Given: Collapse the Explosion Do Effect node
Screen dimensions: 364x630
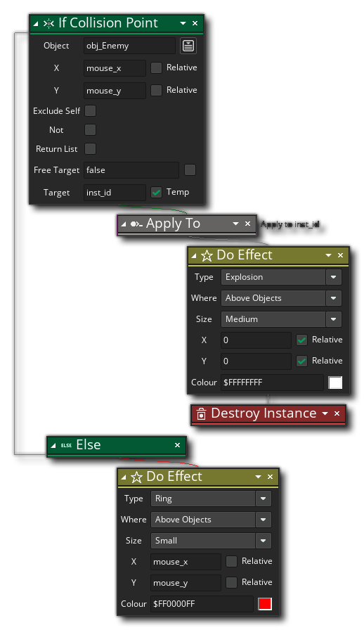Looking at the screenshot, I should pyautogui.click(x=194, y=256).
